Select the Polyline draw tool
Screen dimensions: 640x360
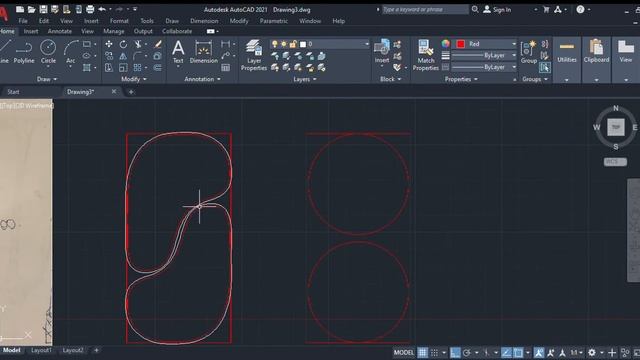click(24, 52)
